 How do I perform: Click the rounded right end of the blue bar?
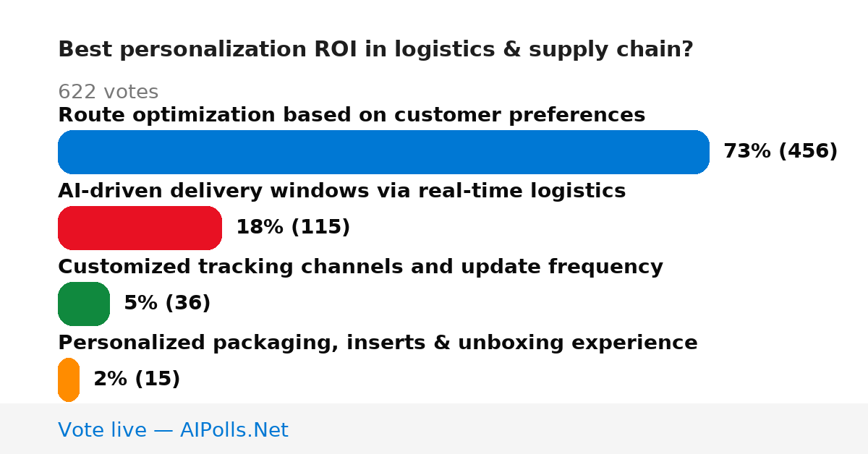(x=700, y=152)
